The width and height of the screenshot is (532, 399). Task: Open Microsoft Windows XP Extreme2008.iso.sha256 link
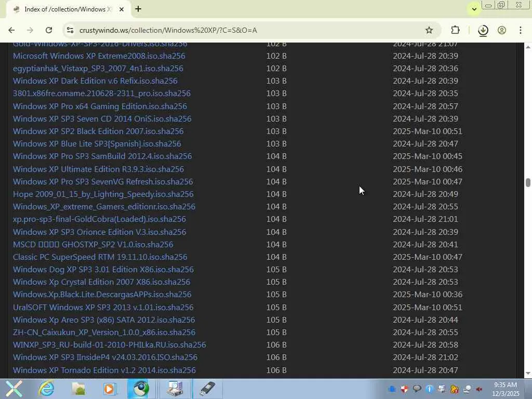pyautogui.click(x=99, y=56)
